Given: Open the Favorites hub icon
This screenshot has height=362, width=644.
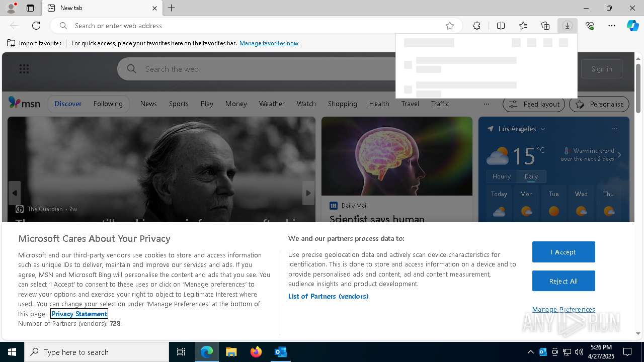Looking at the screenshot, I should (523, 26).
